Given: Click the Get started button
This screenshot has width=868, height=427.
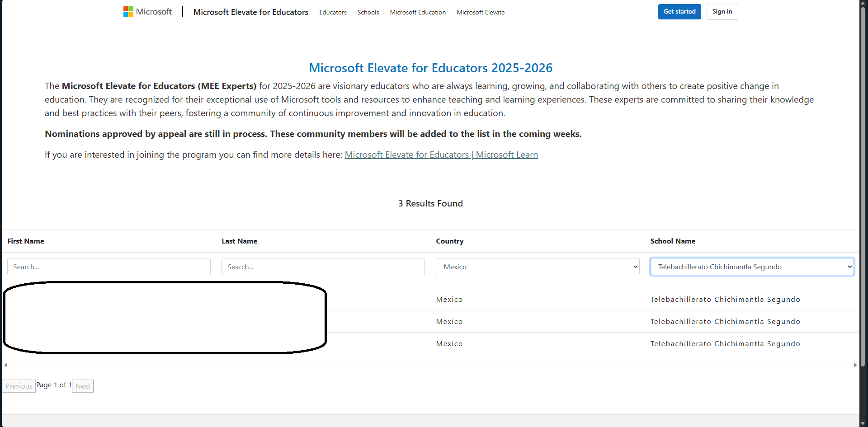Looking at the screenshot, I should (x=679, y=12).
